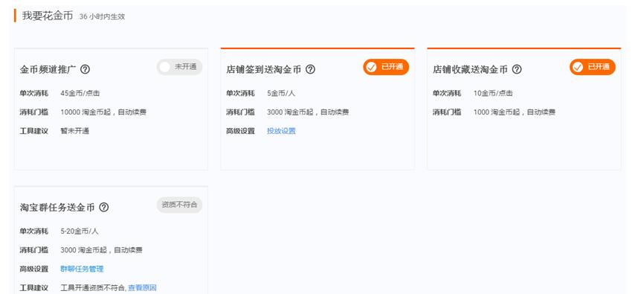Viewport: 644px width, 294px height.
Task: Select the 店铺收藏送淘金币 card title
Action: click(x=470, y=69)
